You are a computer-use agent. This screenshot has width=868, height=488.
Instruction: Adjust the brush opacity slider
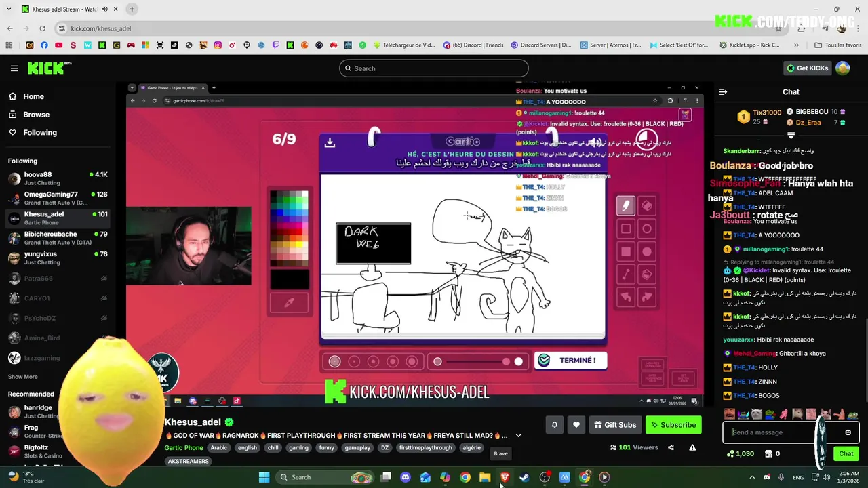[x=478, y=361]
